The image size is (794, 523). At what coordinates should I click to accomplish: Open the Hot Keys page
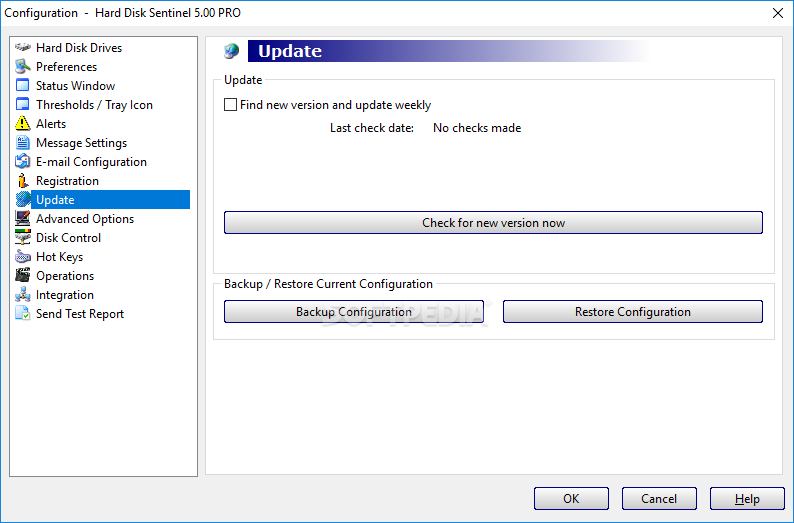(59, 257)
